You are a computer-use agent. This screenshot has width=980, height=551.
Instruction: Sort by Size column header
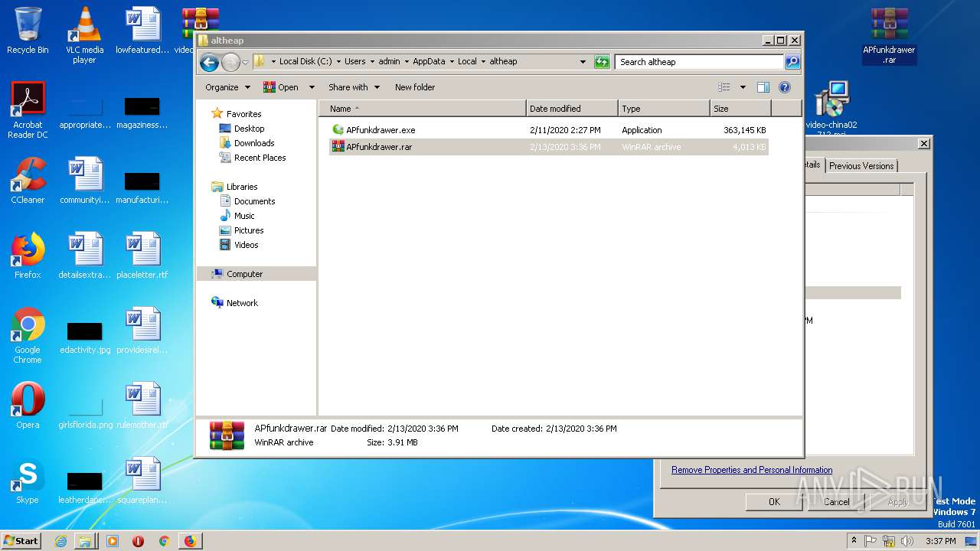pos(740,109)
